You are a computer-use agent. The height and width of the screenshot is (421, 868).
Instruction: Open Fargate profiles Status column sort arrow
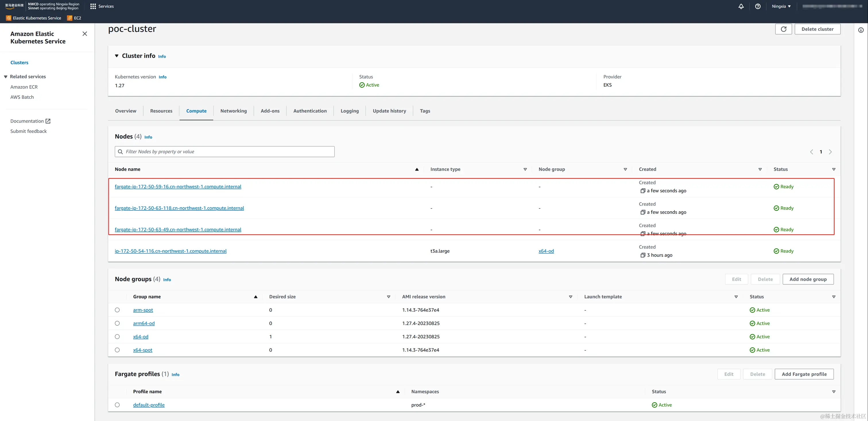click(834, 392)
